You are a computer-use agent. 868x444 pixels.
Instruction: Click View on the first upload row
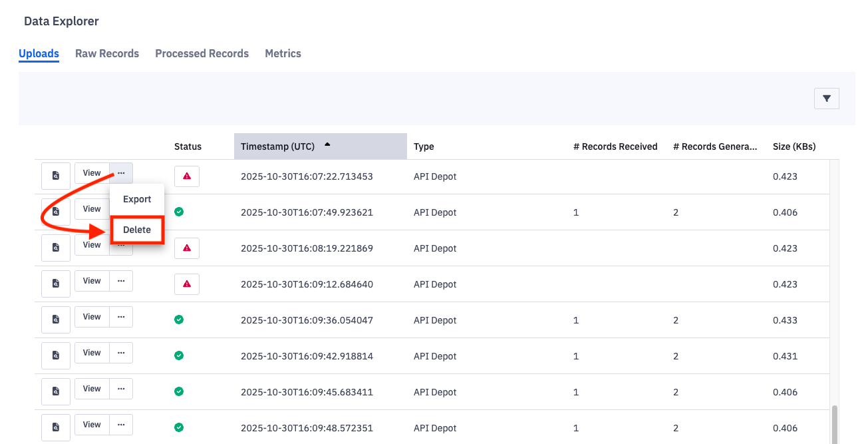click(91, 172)
